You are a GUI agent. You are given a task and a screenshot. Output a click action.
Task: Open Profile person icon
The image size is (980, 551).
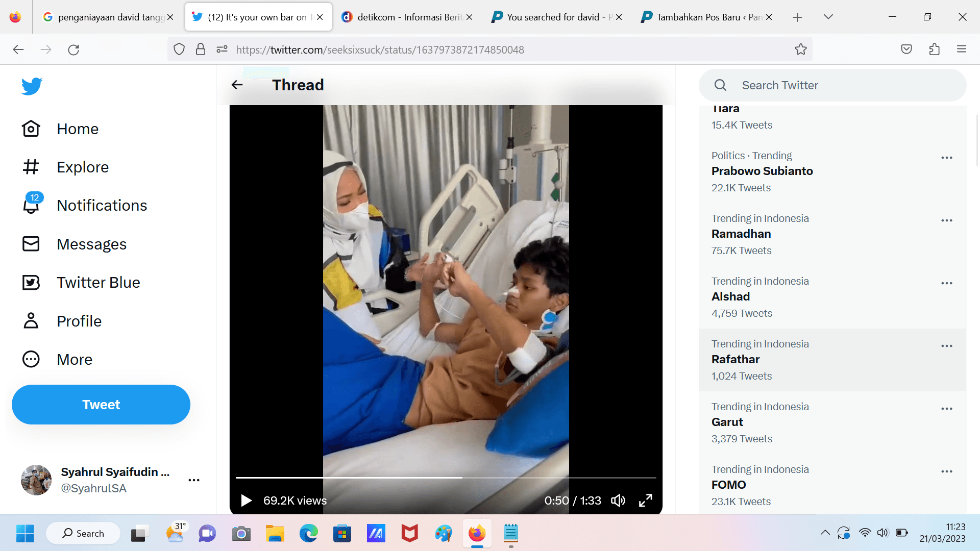(31, 321)
